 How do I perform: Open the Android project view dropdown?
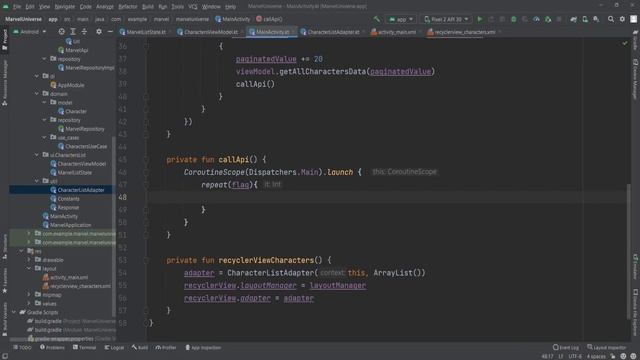pyautogui.click(x=29, y=31)
